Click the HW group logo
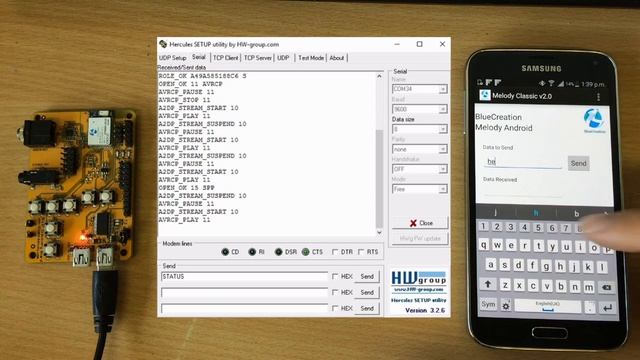 pos(419,278)
